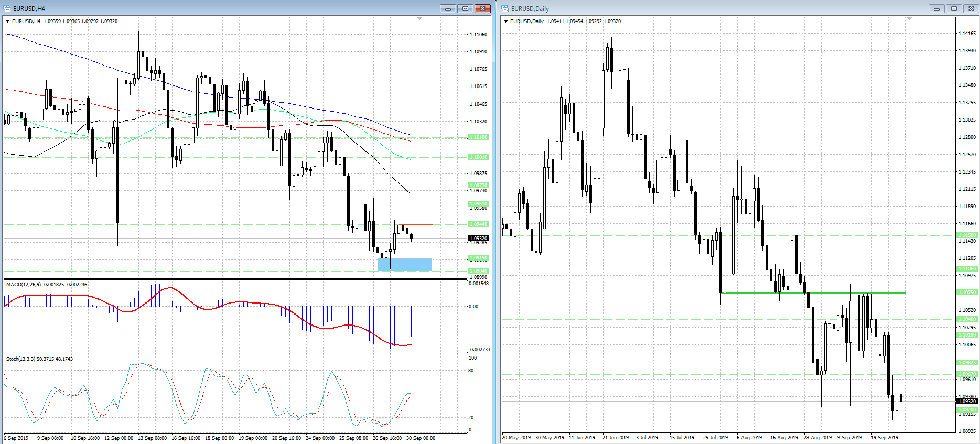Click the 1.10750 green level label on Daily
This screenshot has height=444, width=980.
coord(967,293)
